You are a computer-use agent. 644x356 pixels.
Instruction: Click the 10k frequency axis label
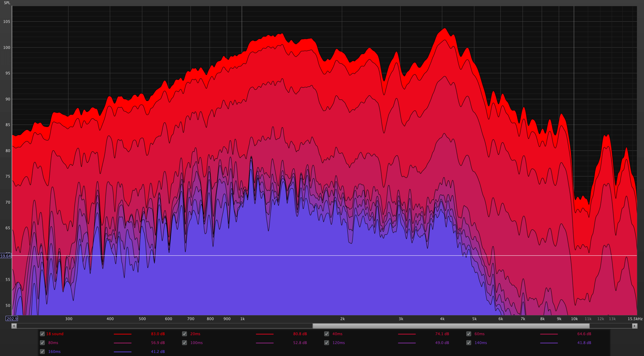(x=574, y=319)
